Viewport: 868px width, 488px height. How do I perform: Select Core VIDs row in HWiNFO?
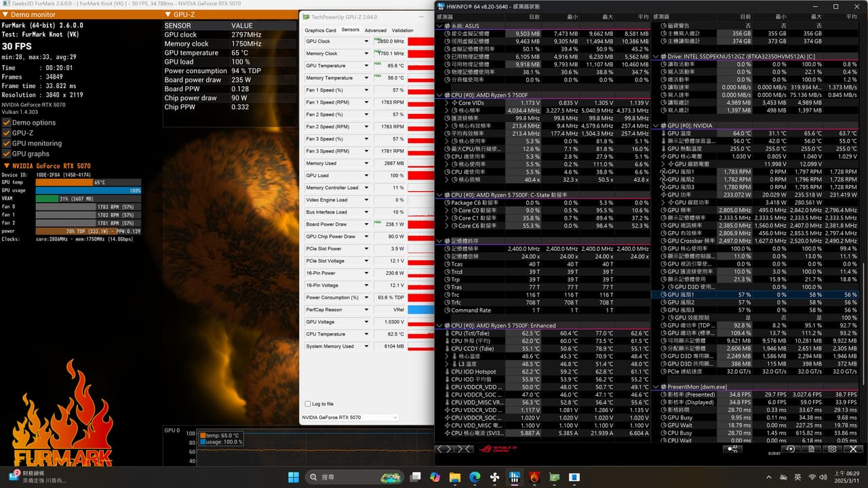[x=544, y=103]
